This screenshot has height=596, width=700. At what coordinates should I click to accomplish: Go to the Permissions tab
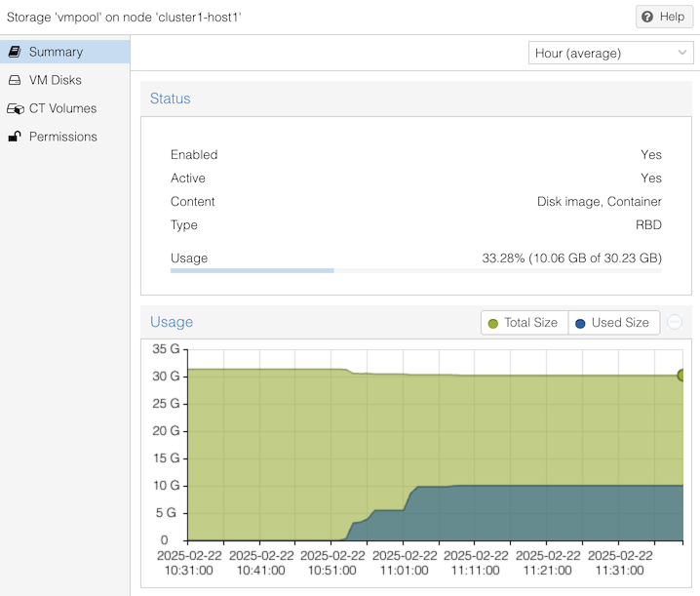click(62, 137)
